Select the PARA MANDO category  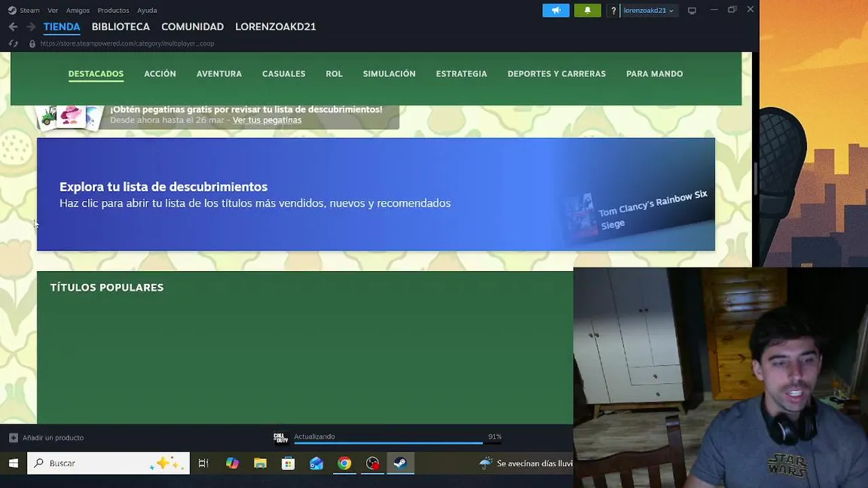[654, 74]
